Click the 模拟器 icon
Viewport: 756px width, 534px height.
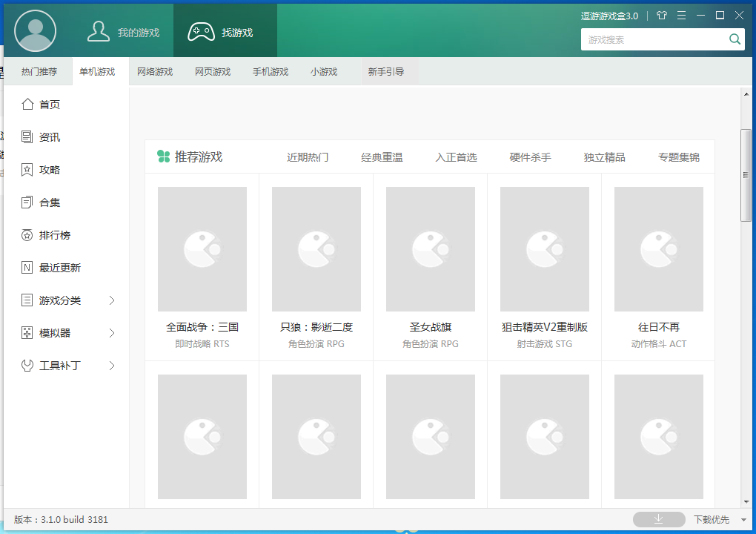pyautogui.click(x=27, y=333)
